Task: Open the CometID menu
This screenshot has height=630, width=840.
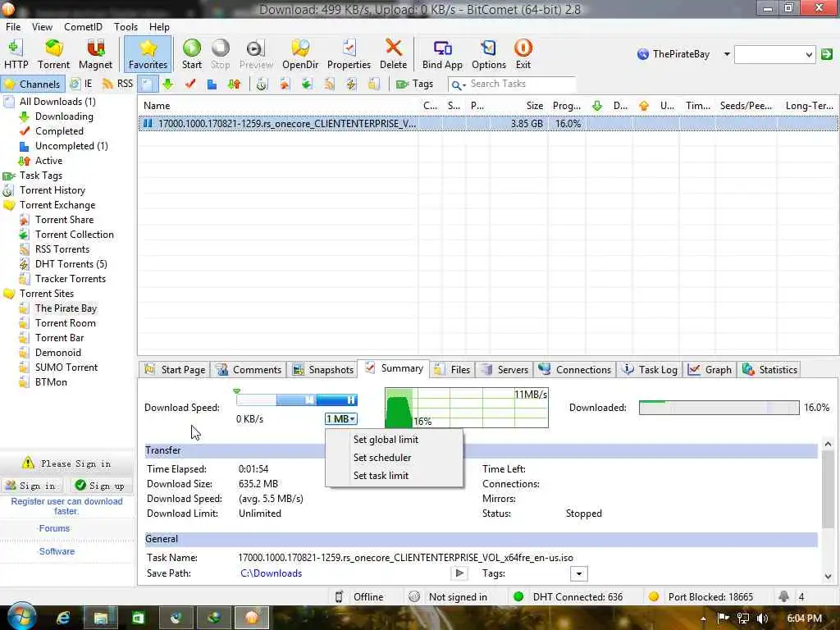Action: [83, 27]
